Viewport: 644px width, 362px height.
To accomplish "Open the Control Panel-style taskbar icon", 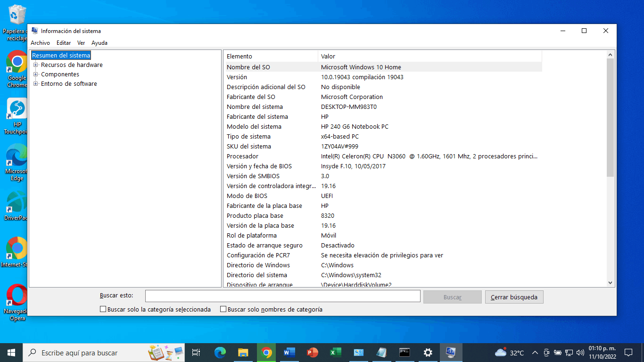I will tap(358, 353).
